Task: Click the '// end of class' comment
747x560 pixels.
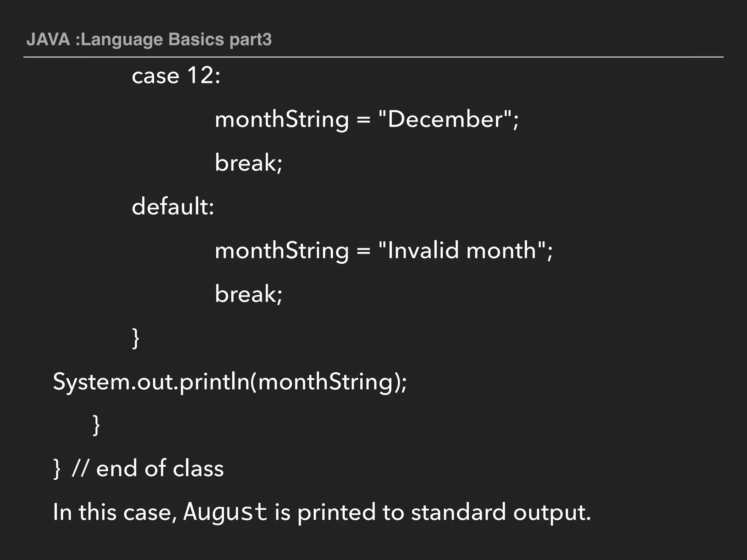Action: pyautogui.click(x=148, y=468)
